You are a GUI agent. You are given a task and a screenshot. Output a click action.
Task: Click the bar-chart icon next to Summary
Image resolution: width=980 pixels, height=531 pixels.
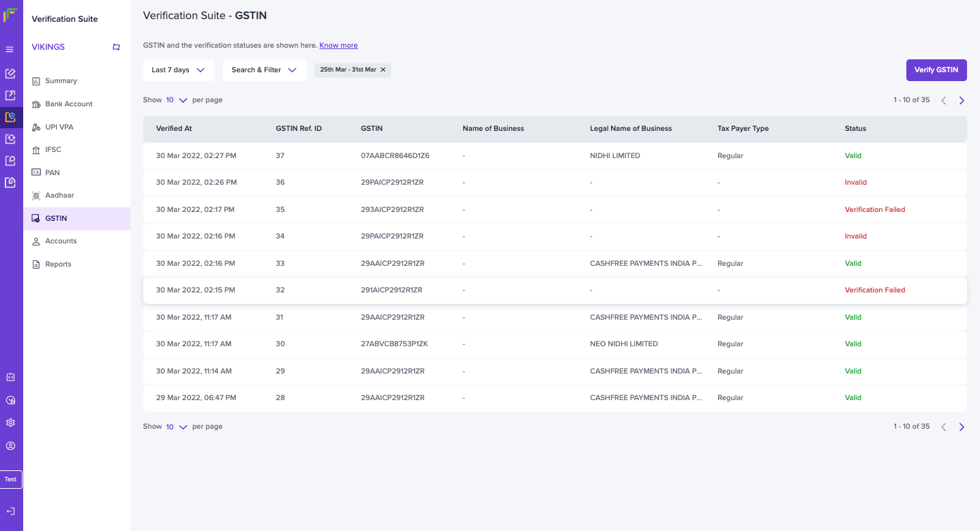pos(36,81)
